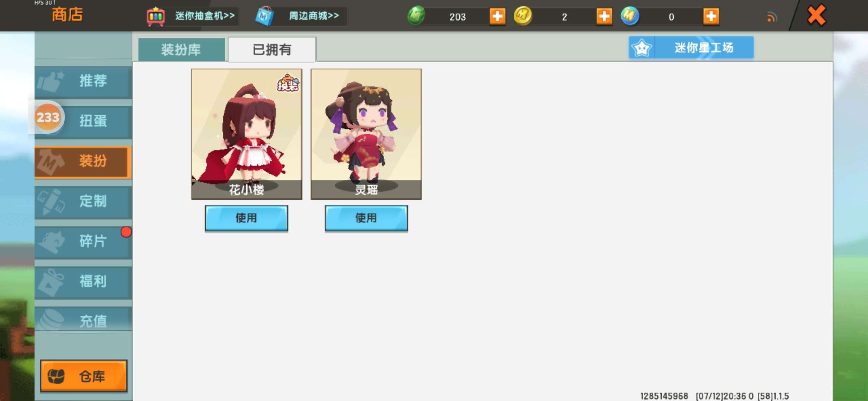
Task: Switch to the 装扮库 tab
Action: tap(181, 49)
